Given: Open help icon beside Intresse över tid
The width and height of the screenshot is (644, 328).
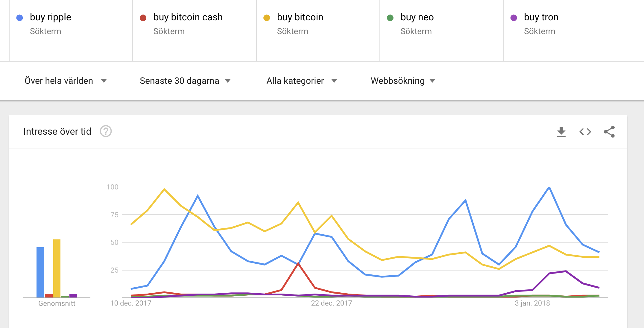Looking at the screenshot, I should tap(106, 131).
